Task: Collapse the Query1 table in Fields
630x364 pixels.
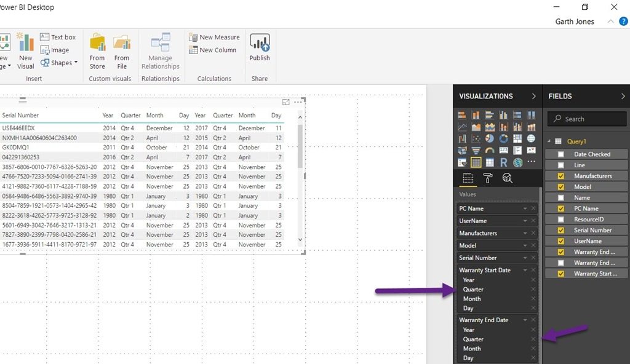Action: (549, 141)
